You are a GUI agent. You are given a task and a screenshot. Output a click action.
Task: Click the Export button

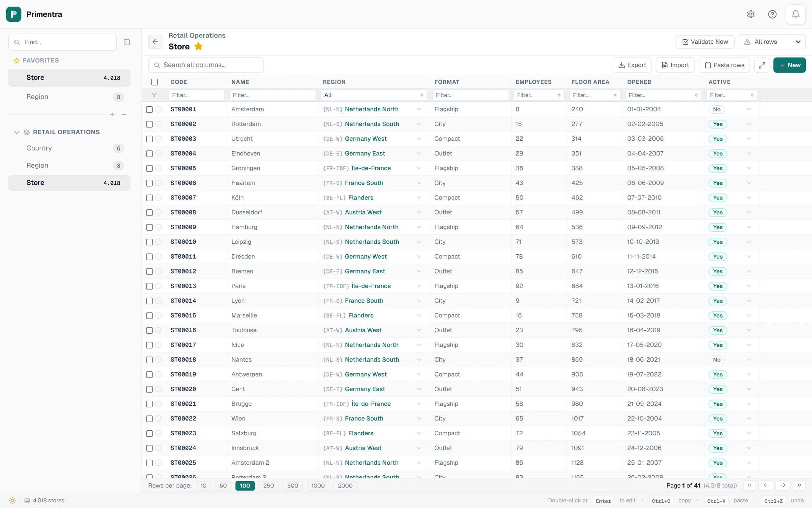point(632,65)
